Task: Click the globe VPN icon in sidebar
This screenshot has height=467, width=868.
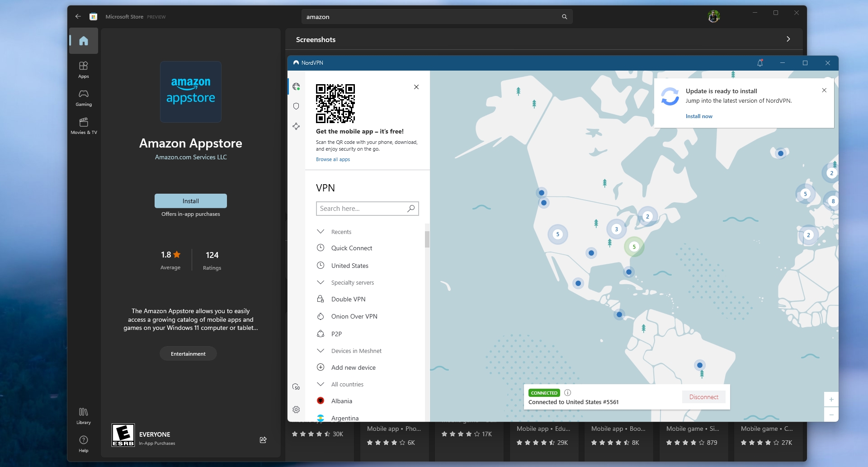Action: click(296, 86)
